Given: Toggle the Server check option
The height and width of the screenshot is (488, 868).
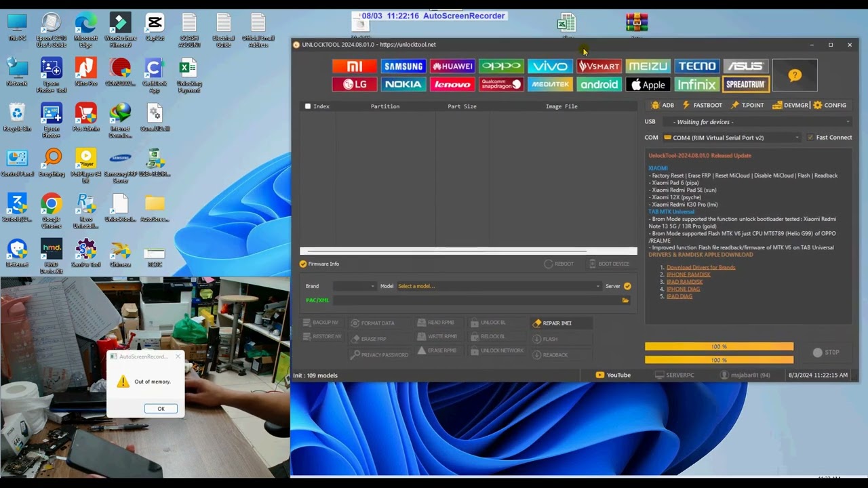Looking at the screenshot, I should (627, 286).
